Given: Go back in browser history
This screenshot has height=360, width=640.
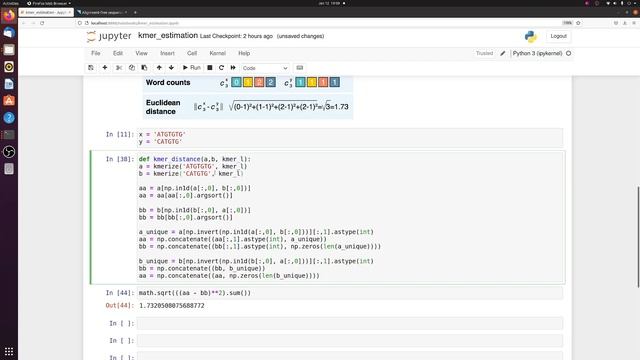Looking at the screenshot, I should click(24, 23).
